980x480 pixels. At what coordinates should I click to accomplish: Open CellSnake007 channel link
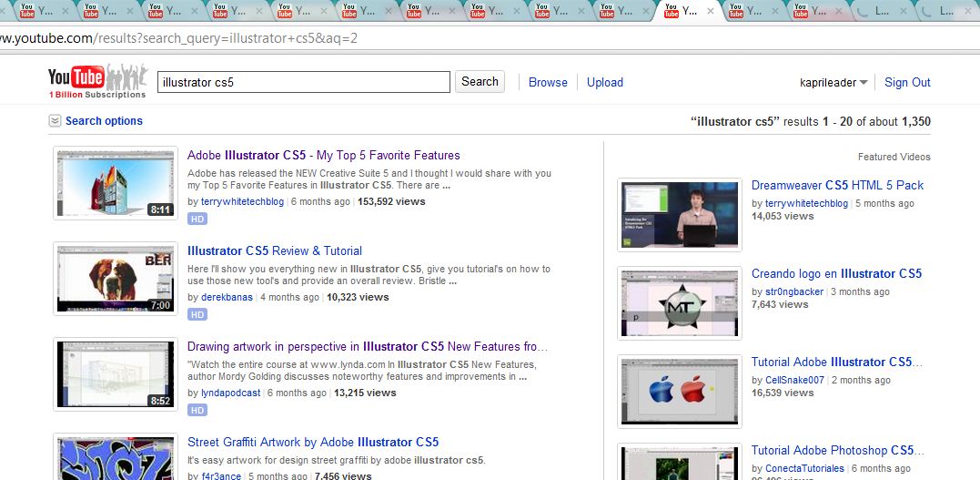tap(795, 380)
